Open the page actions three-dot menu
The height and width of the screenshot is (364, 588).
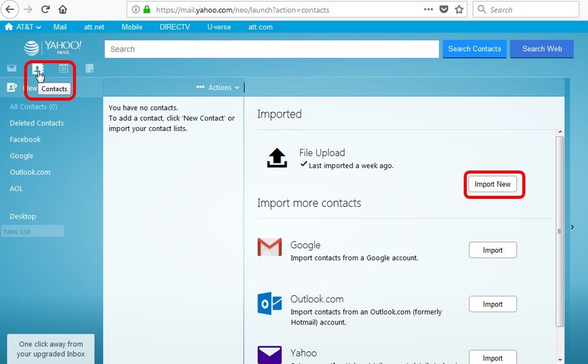point(428,10)
